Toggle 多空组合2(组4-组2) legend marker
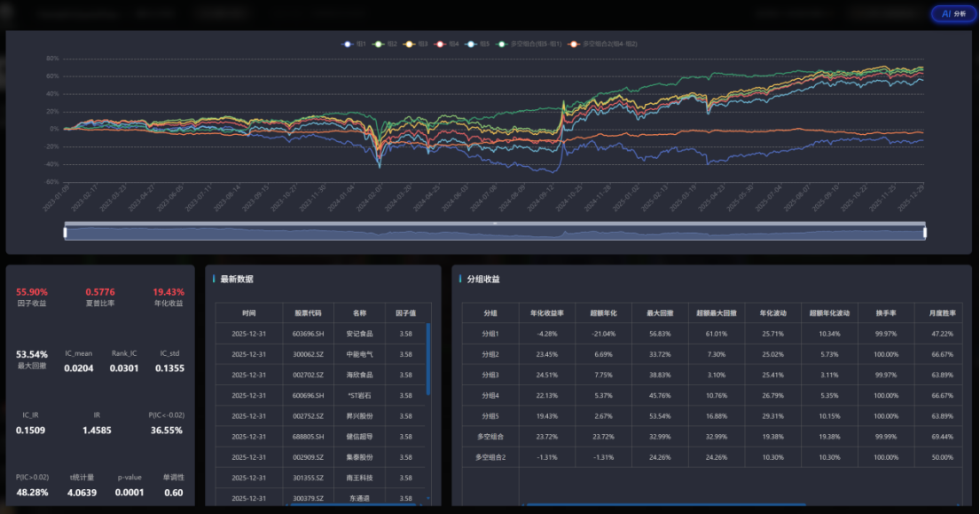The image size is (980, 514). coord(575,43)
